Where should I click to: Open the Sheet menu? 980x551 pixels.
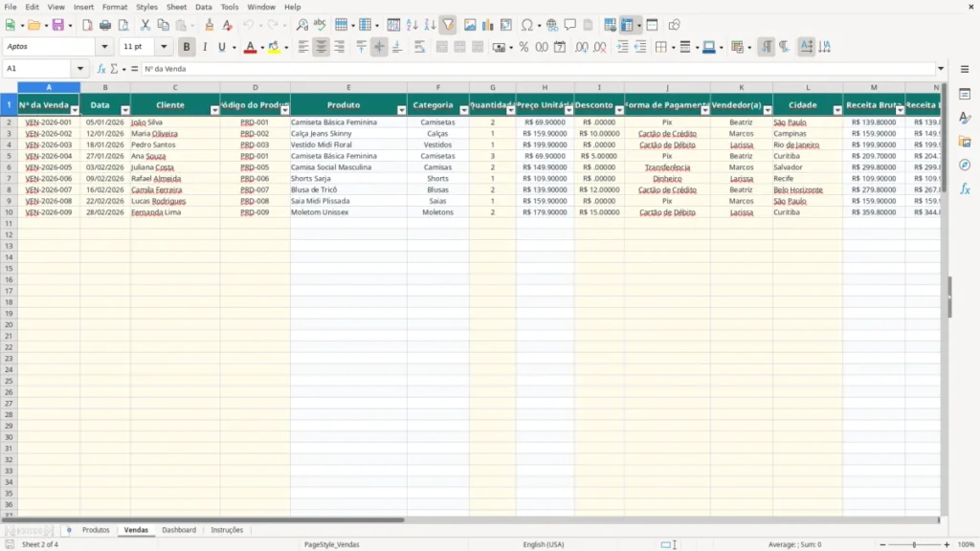click(176, 7)
